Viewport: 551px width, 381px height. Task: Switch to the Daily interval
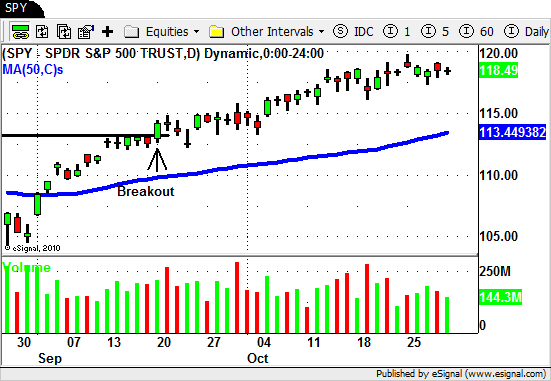tap(526, 32)
